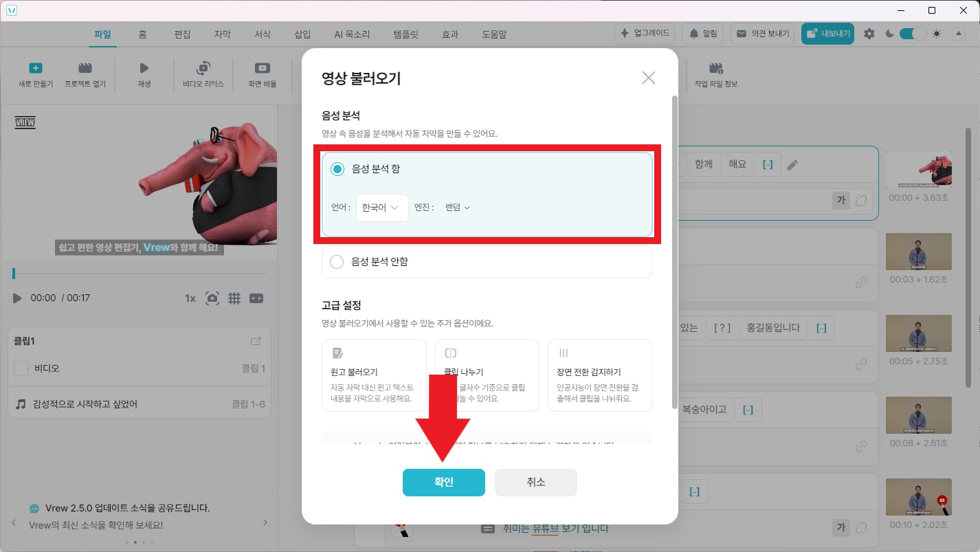The height and width of the screenshot is (552, 980).
Task: Click the link icon of the 00:05 clip
Action: click(x=860, y=364)
